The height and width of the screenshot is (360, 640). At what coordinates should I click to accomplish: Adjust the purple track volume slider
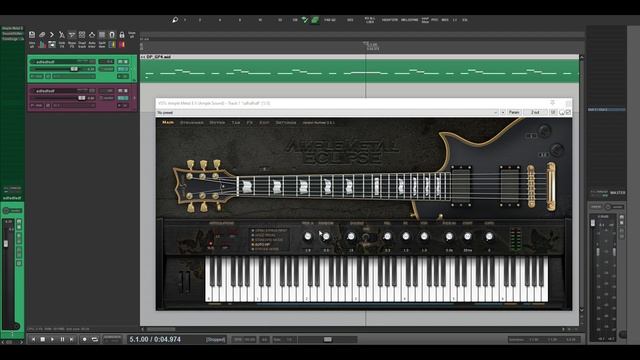click(x=82, y=98)
